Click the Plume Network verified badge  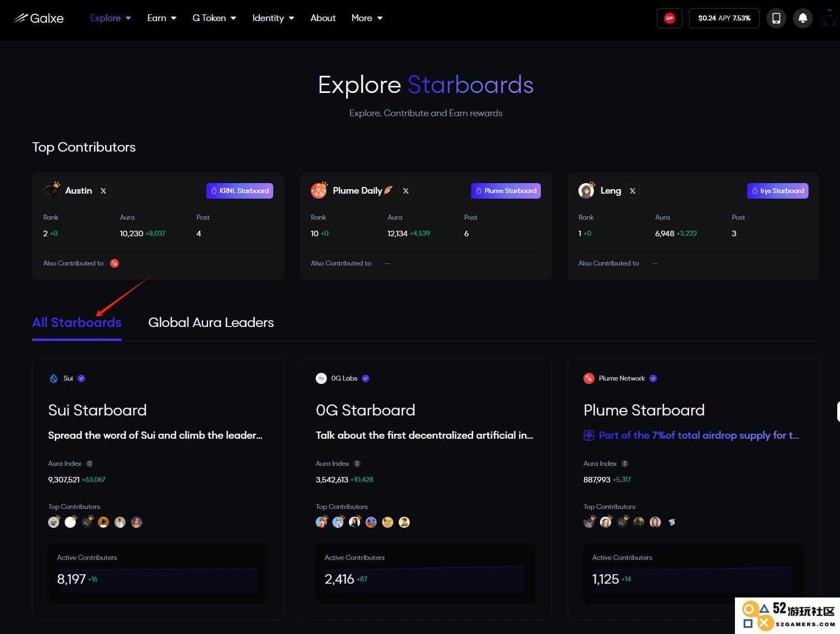click(653, 378)
